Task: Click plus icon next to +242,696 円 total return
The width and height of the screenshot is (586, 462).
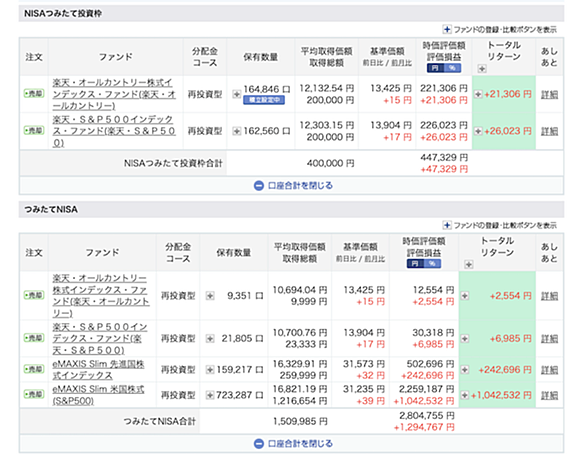Action: pyautogui.click(x=465, y=370)
